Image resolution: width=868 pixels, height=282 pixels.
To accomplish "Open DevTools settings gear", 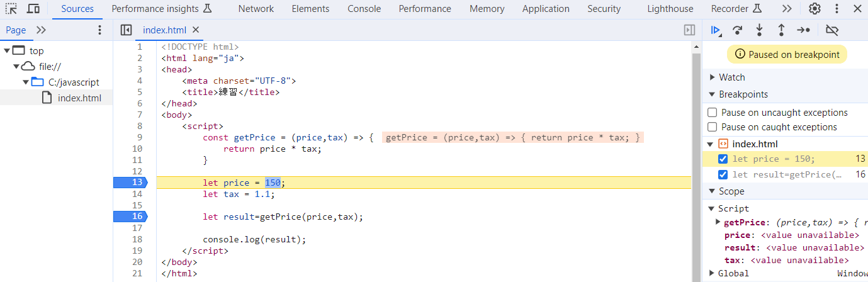I will click(814, 9).
